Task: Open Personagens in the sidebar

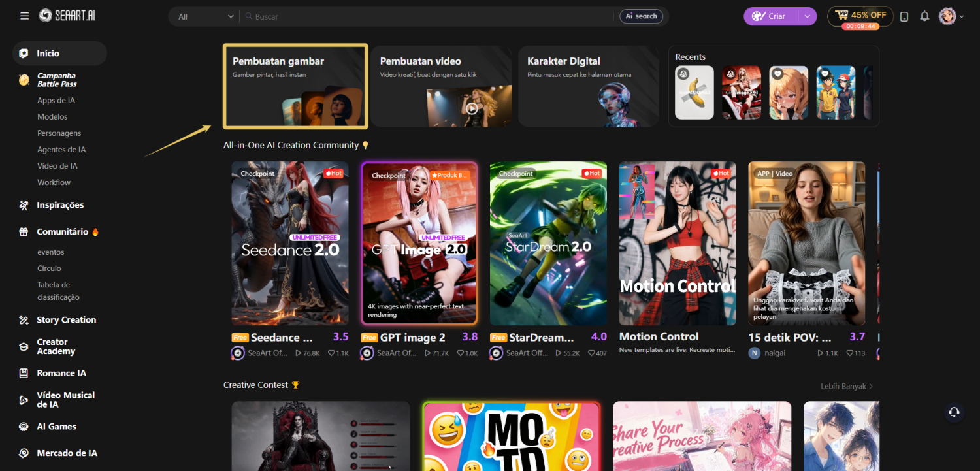Action: coord(59,133)
